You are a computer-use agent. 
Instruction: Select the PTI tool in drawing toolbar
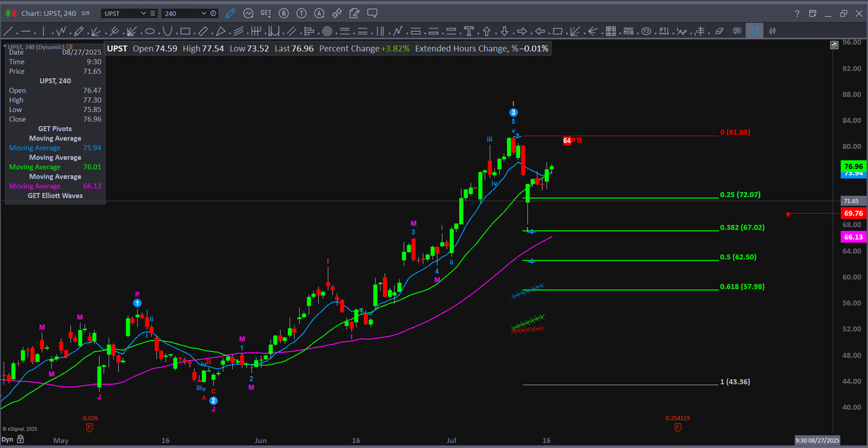click(x=664, y=31)
